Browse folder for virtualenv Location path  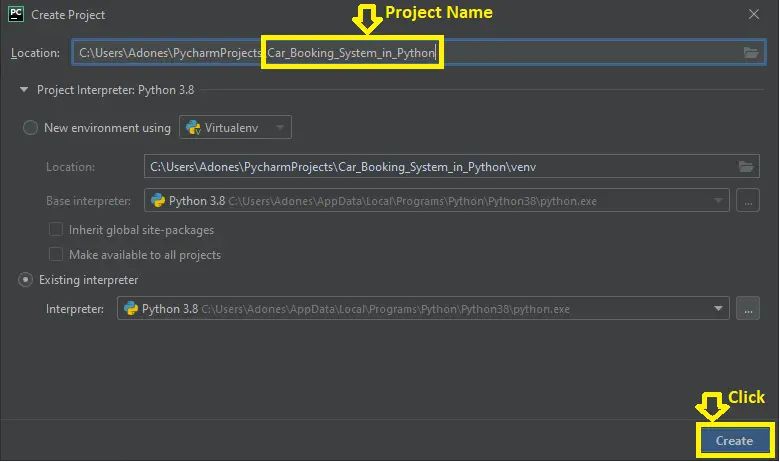(746, 167)
